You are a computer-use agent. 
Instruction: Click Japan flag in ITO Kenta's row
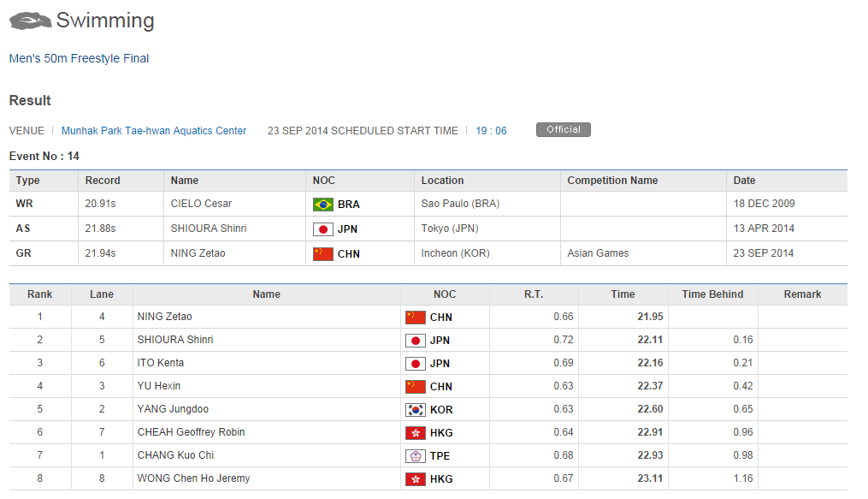click(x=415, y=364)
